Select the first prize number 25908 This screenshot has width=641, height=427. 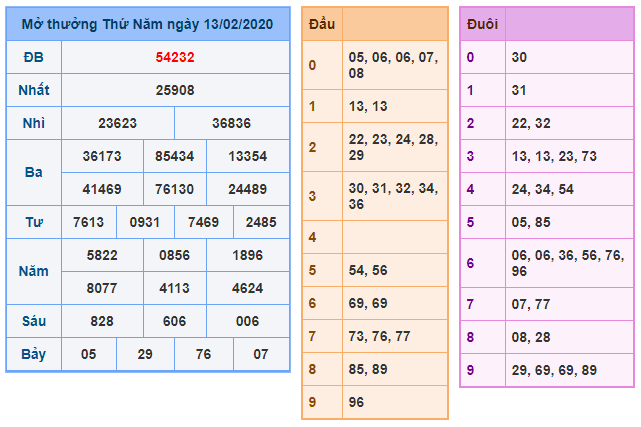(175, 90)
